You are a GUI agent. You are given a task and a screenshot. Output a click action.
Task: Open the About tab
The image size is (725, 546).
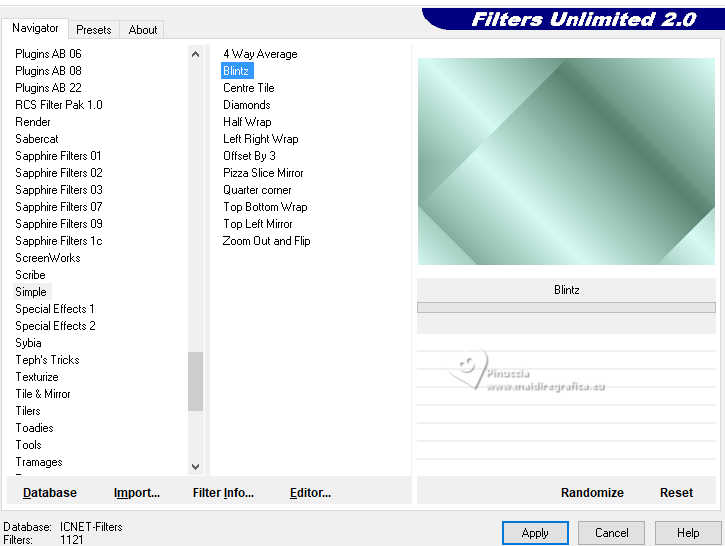pos(142,30)
